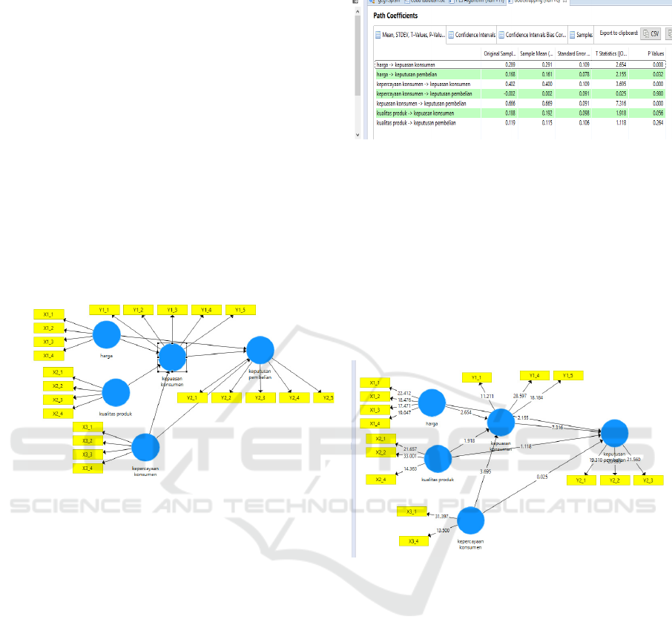Select the Y2_5 indicator box
672x642 pixels.
pyautogui.click(x=324, y=398)
